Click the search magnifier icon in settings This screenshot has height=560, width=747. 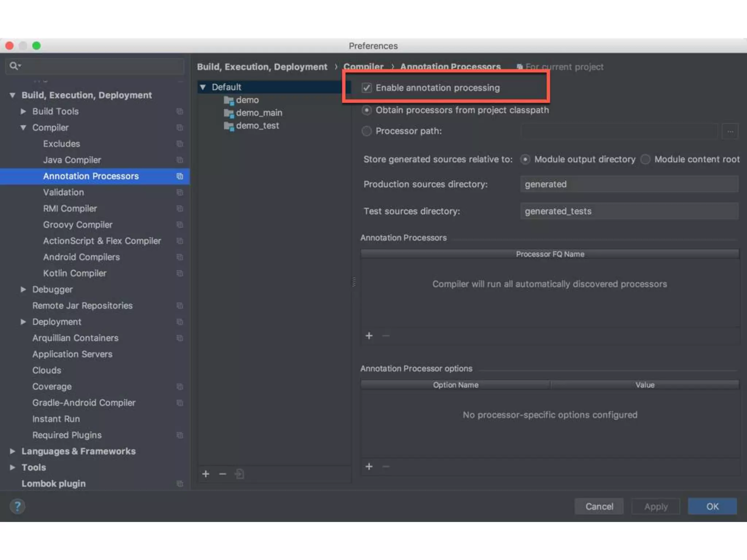pos(14,66)
